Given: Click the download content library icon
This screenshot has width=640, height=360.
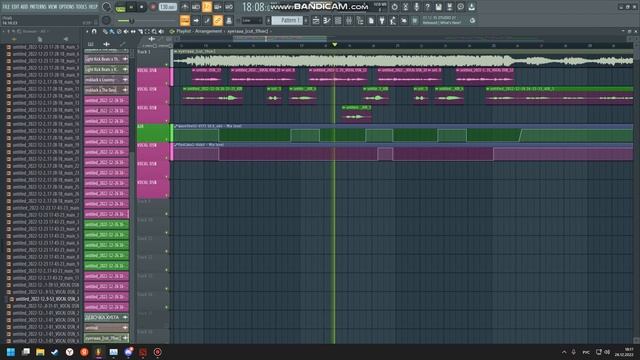Looking at the screenshot, I should point(471,7).
